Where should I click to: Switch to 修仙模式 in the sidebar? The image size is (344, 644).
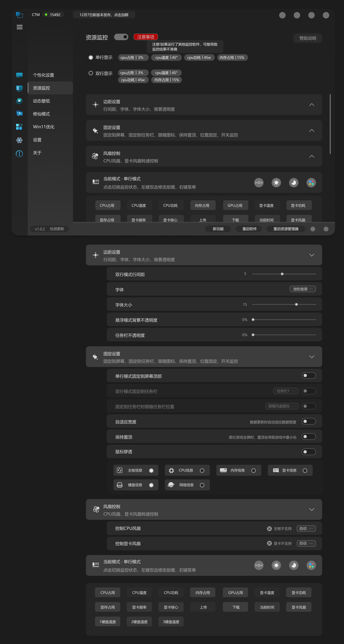(41, 114)
